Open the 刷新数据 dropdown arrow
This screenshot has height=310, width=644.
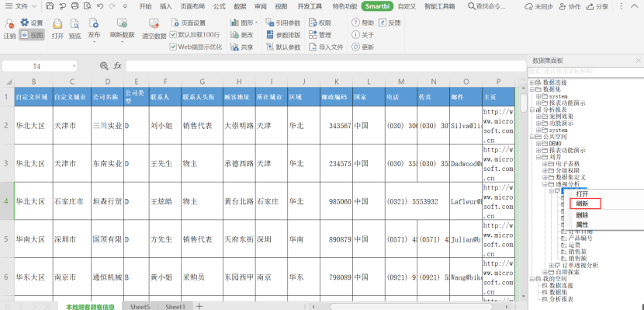(x=122, y=42)
